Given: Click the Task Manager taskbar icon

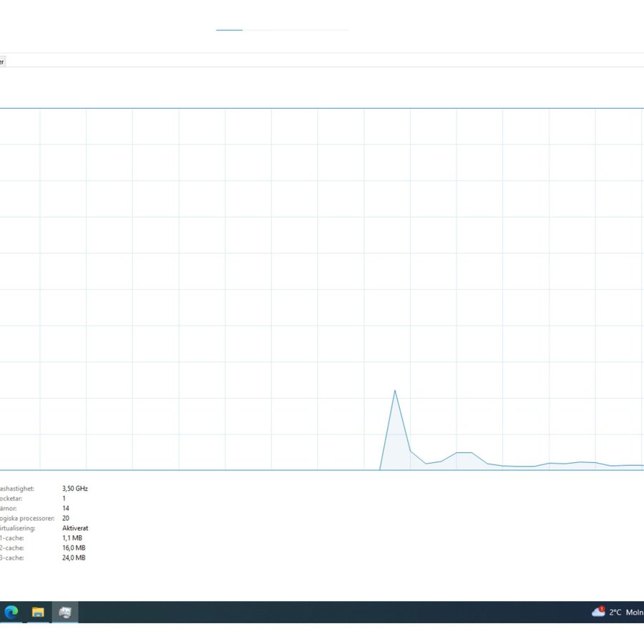Looking at the screenshot, I should coord(65,612).
